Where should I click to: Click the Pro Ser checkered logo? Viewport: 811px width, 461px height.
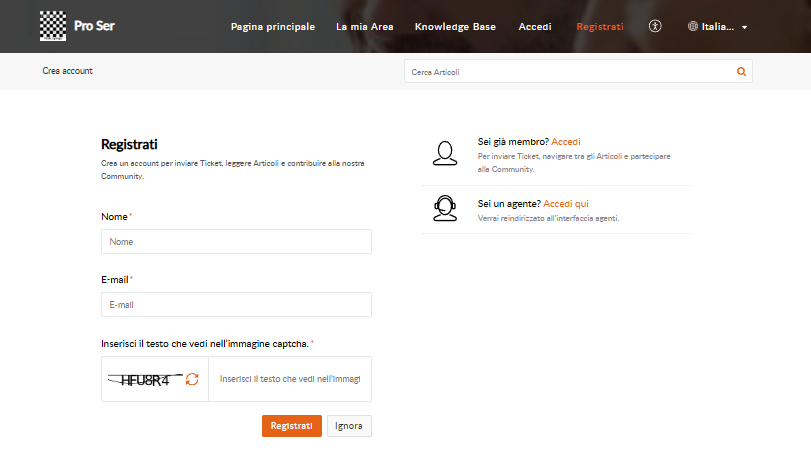[x=52, y=25]
